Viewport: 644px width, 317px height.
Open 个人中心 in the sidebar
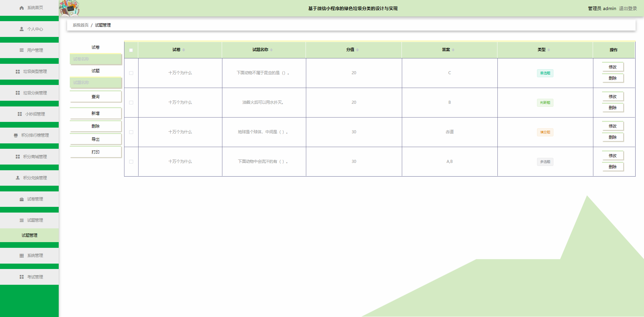(29, 29)
